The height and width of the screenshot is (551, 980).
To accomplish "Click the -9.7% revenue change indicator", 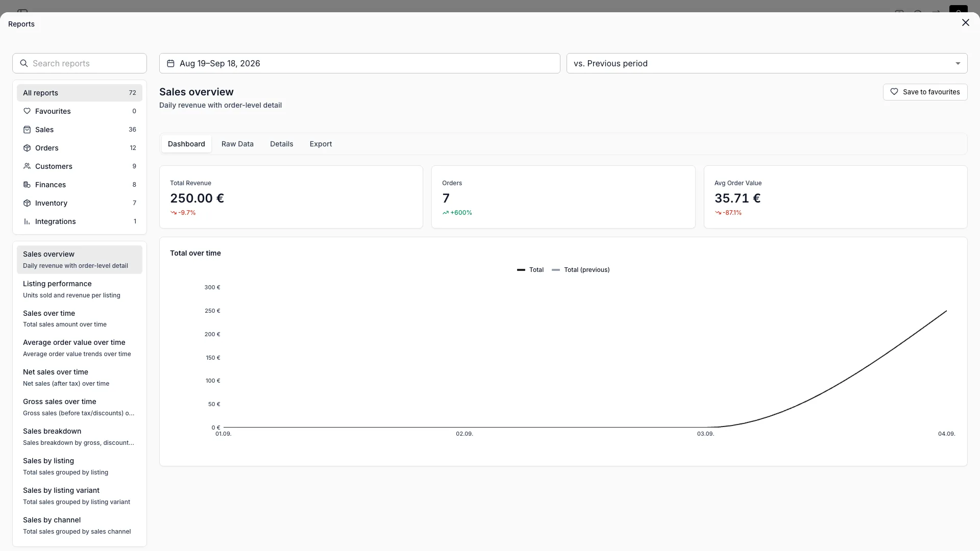I will 183,213.
